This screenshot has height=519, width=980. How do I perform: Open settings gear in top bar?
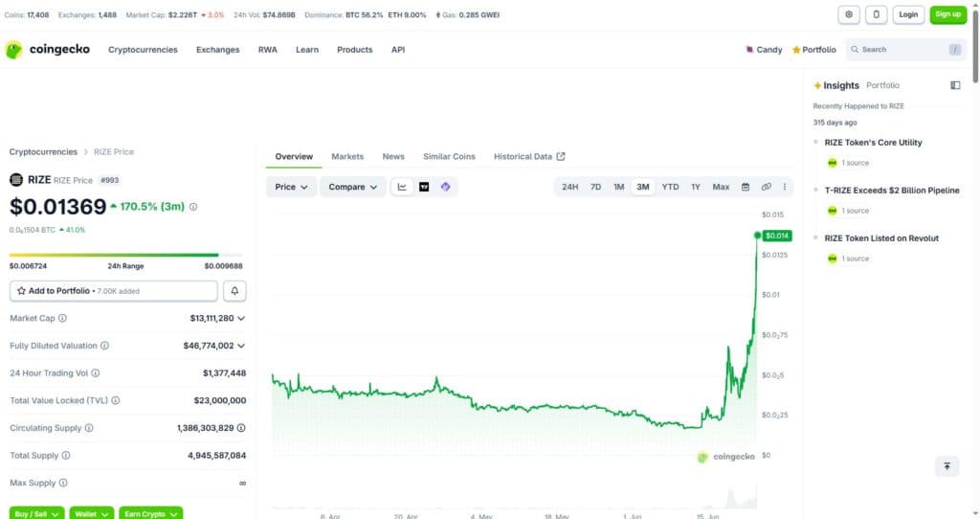tap(849, 14)
